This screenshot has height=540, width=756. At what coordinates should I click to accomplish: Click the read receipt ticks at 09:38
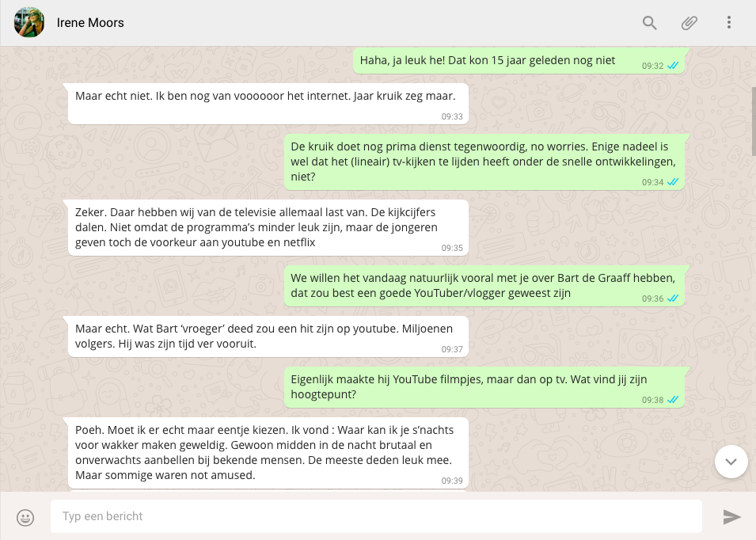673,399
